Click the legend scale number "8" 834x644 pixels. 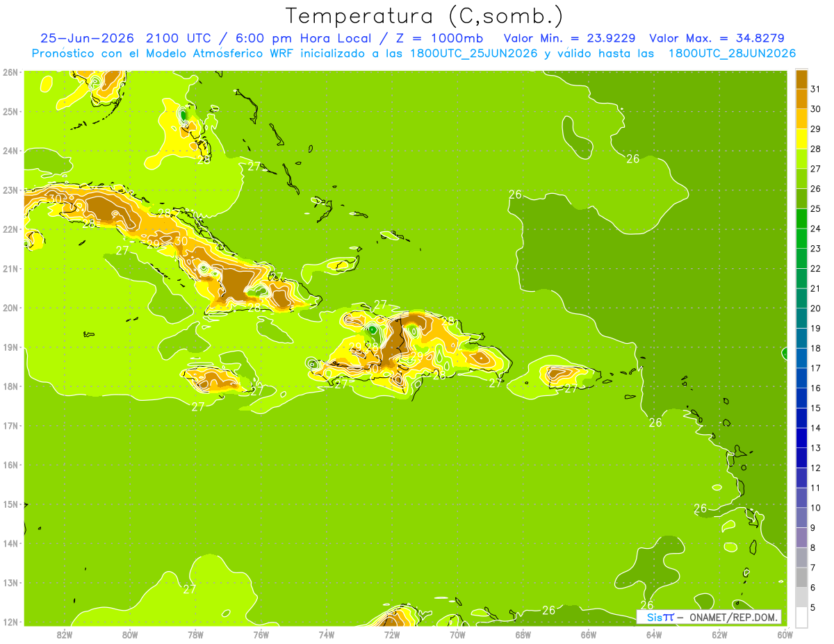tap(814, 547)
